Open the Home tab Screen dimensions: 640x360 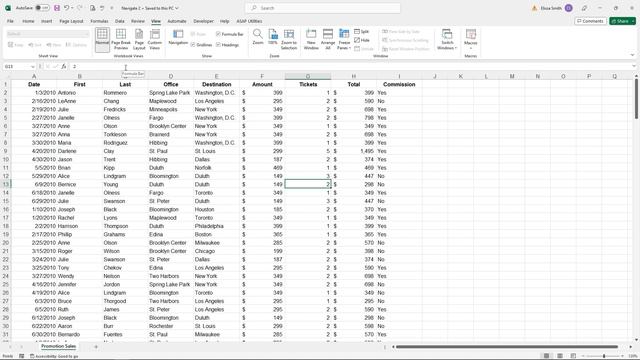(x=28, y=21)
